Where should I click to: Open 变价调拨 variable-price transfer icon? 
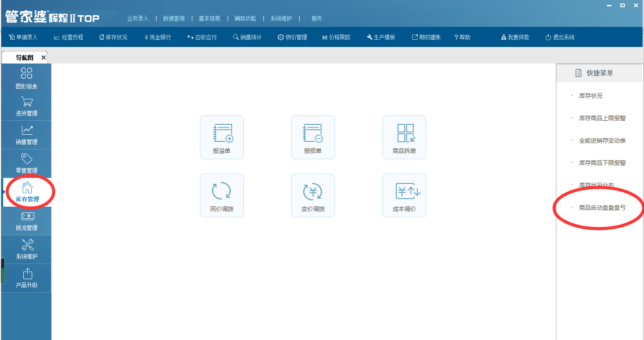point(313,195)
